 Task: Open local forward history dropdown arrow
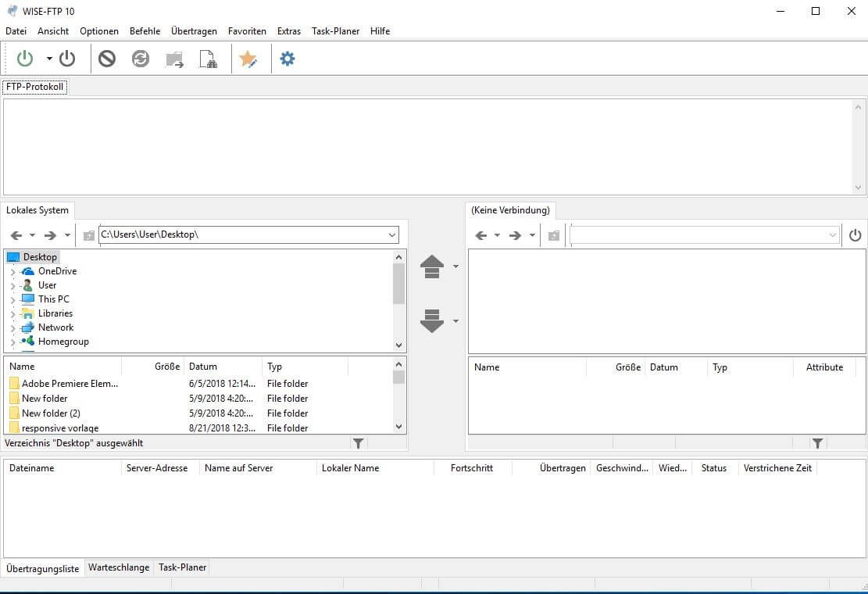coord(67,235)
